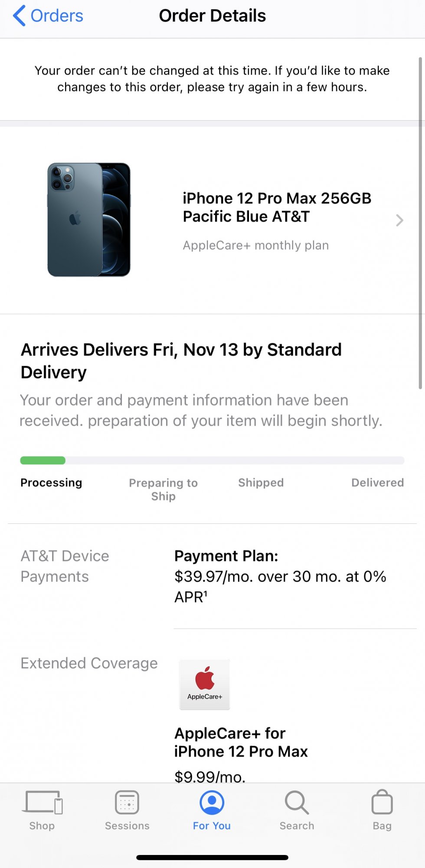Expand iPhone 12 Pro Max item chevron
The image size is (425, 868).
click(399, 220)
